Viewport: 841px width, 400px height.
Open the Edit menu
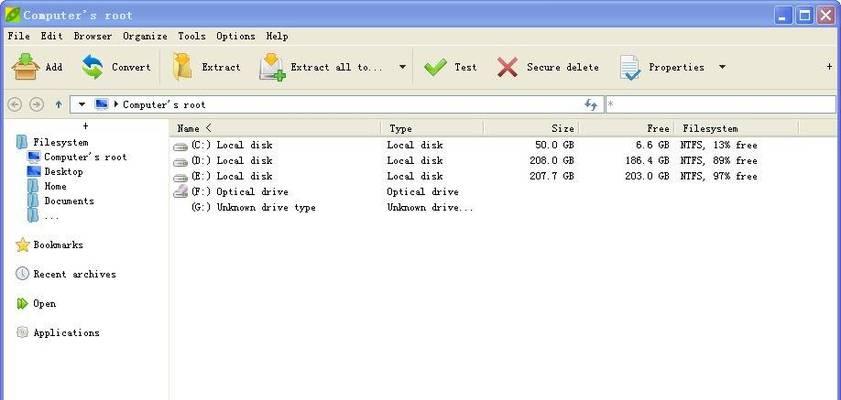click(x=51, y=36)
